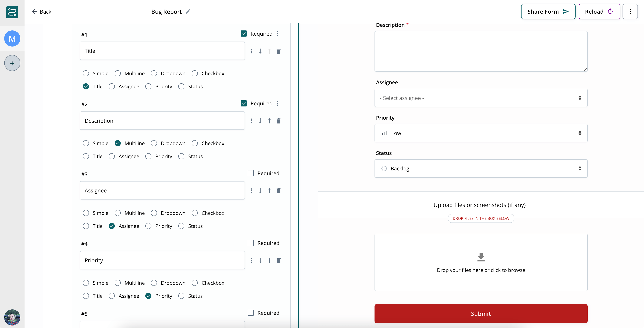Open the M workspace avatar in sidebar
644x328 pixels.
[12, 38]
